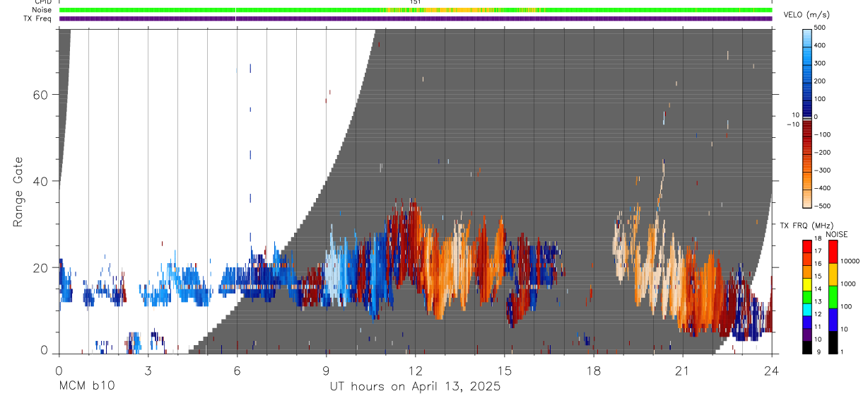Click the 'Noise' strip label at top
The image size is (868, 401).
click(42, 10)
